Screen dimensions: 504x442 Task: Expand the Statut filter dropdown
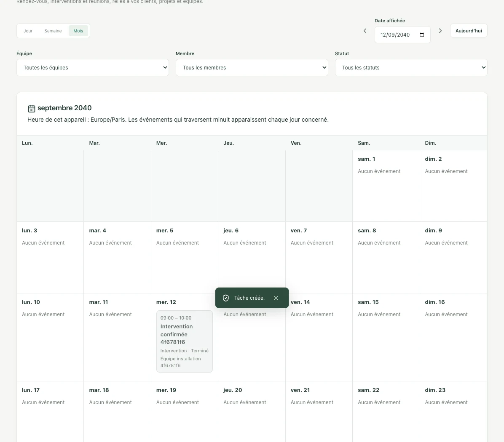point(411,68)
